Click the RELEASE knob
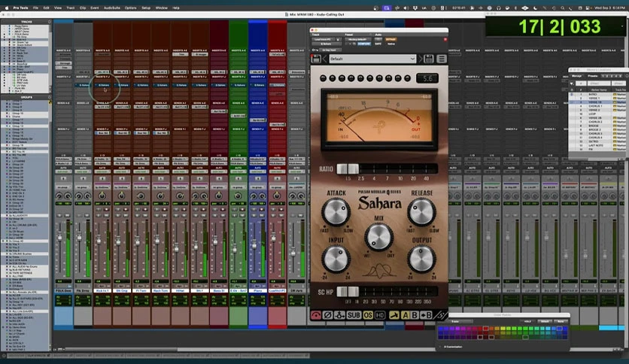 [421, 211]
